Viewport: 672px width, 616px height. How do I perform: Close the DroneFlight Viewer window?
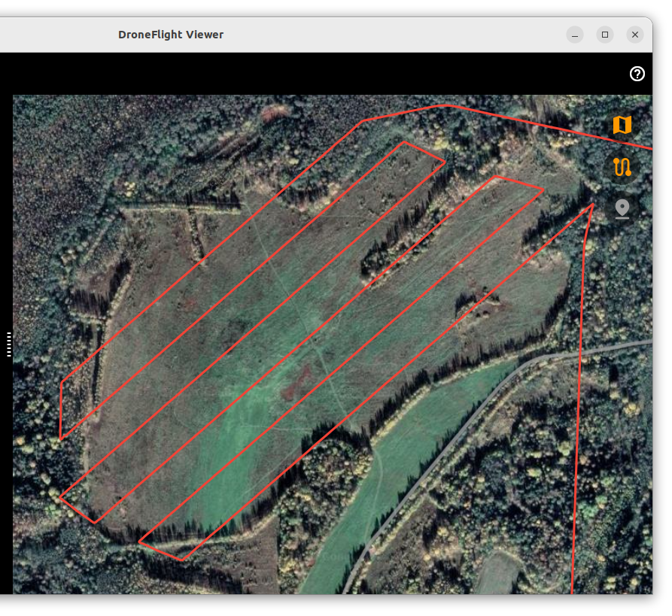[x=635, y=35]
